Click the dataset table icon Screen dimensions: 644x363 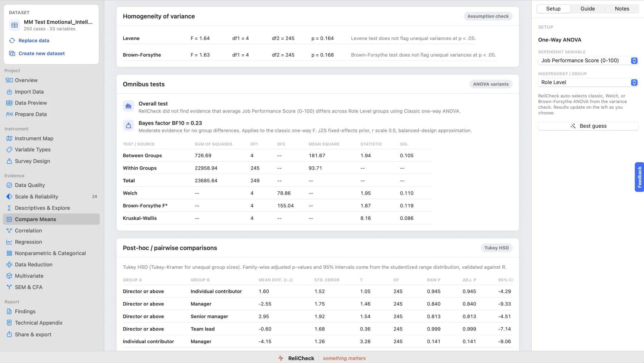[x=15, y=25]
